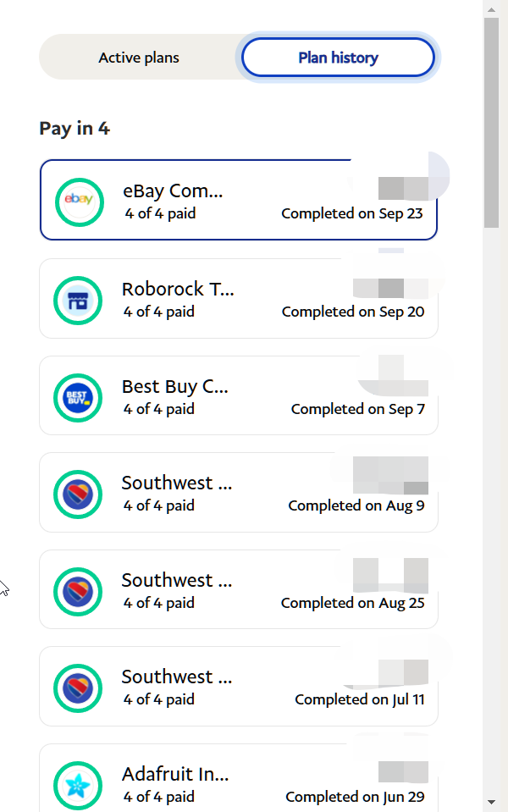The image size is (508, 812).
Task: Select the Plan history tab
Action: pyautogui.click(x=338, y=58)
